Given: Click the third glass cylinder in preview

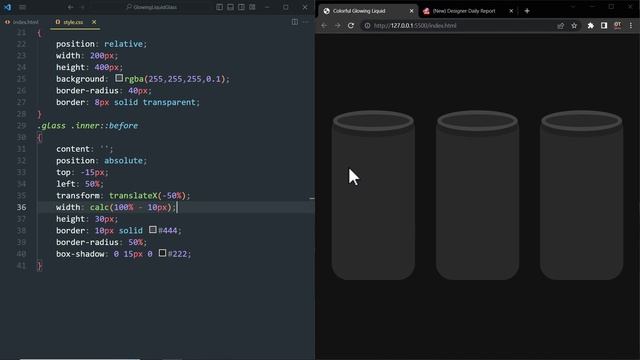Looking at the screenshot, I should [x=582, y=195].
